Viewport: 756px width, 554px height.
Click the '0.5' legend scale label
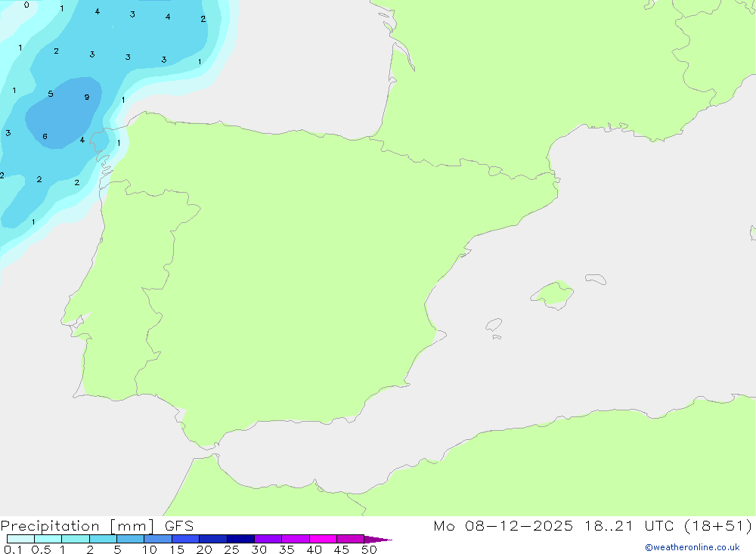pyautogui.click(x=41, y=549)
